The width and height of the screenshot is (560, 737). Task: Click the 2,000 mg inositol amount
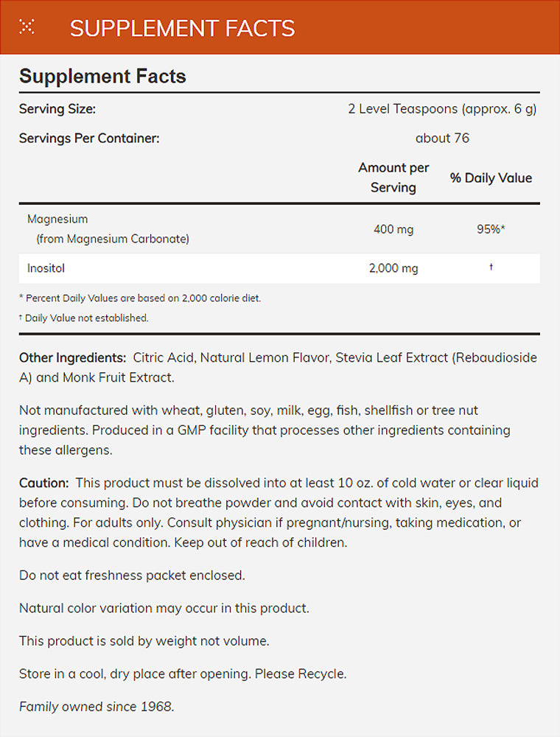point(393,269)
